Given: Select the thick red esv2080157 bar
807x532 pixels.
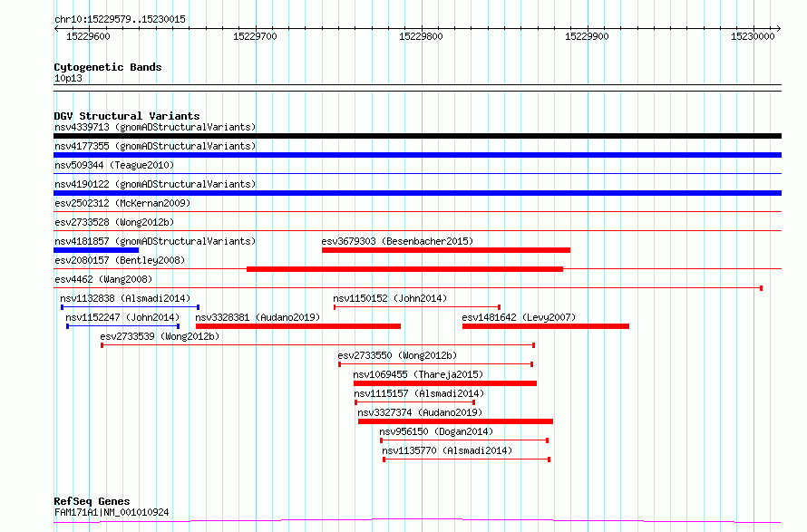Looking at the screenshot, I should coord(404,269).
